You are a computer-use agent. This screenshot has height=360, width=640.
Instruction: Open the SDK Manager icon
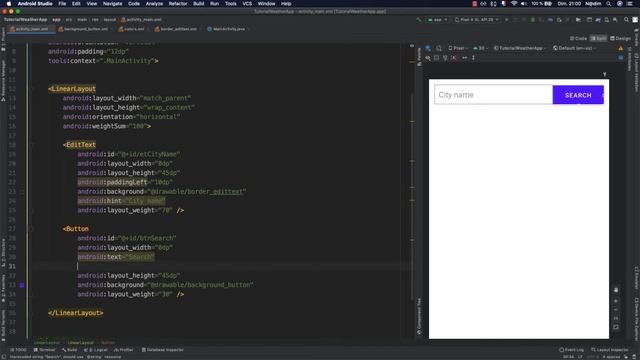pos(615,20)
